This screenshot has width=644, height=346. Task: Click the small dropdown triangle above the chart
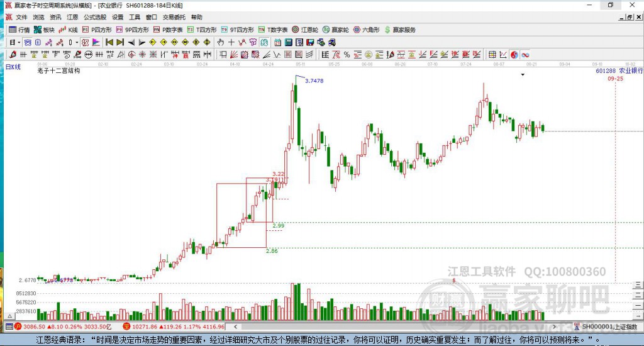[x=523, y=75]
